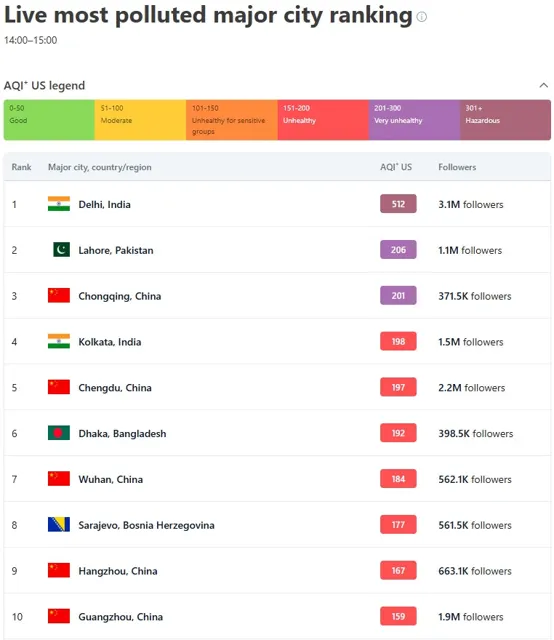Click the green 0-50 Good legend swatch
Viewport: 554px width, 640px height.
[49, 120]
